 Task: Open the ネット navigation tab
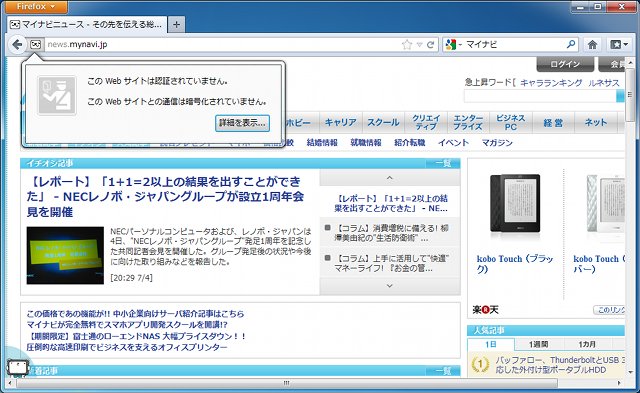pyautogui.click(x=596, y=122)
